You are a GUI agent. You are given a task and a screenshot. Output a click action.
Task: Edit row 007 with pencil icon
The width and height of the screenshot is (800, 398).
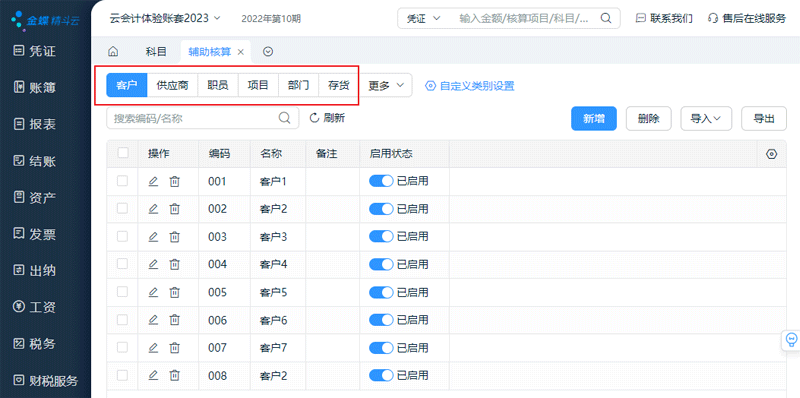153,348
